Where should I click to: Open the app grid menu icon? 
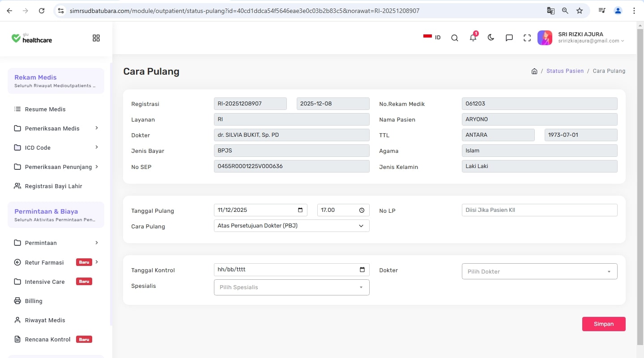[96, 38]
